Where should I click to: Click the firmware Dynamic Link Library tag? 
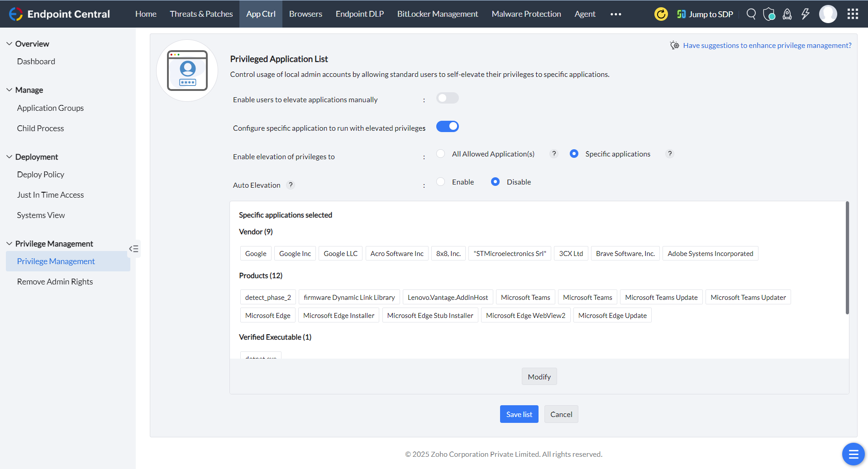pos(349,298)
